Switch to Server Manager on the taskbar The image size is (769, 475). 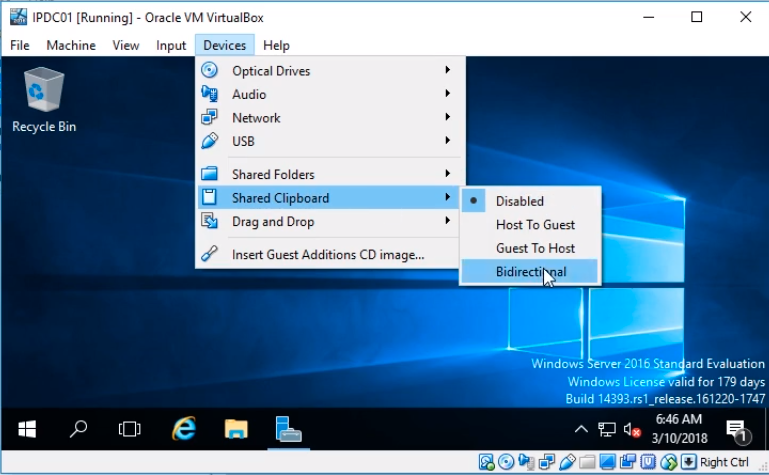coord(288,429)
